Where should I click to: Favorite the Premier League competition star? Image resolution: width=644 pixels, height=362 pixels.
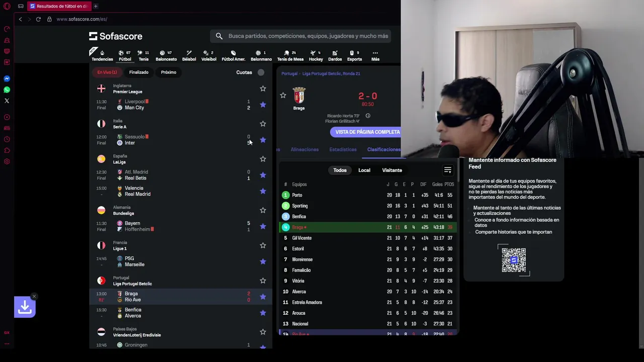263,88
